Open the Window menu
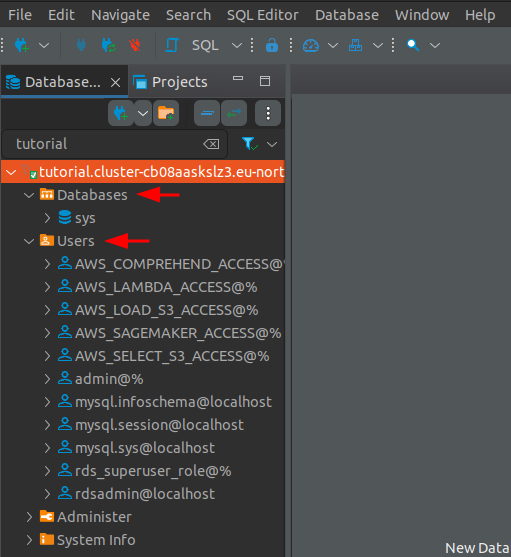 point(422,15)
